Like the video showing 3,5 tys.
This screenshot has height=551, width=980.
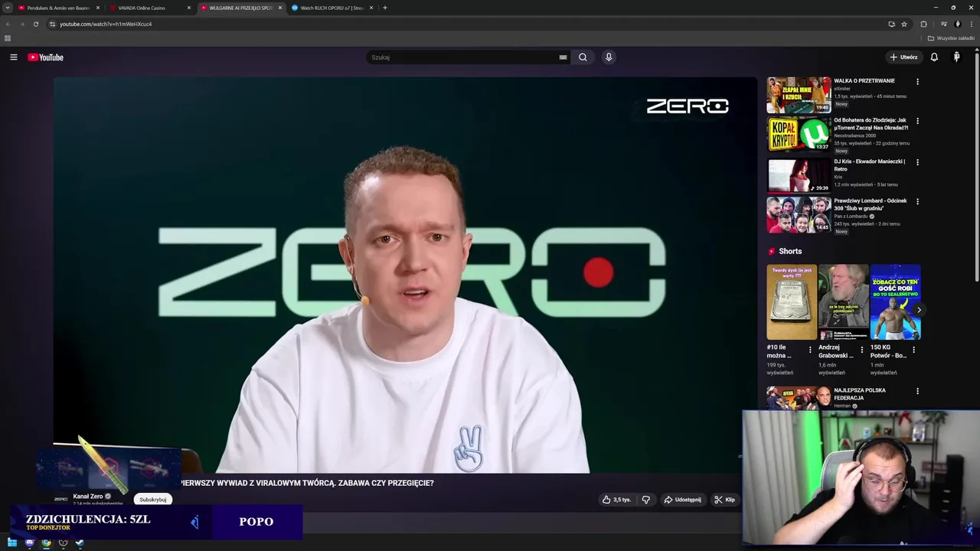click(x=616, y=500)
